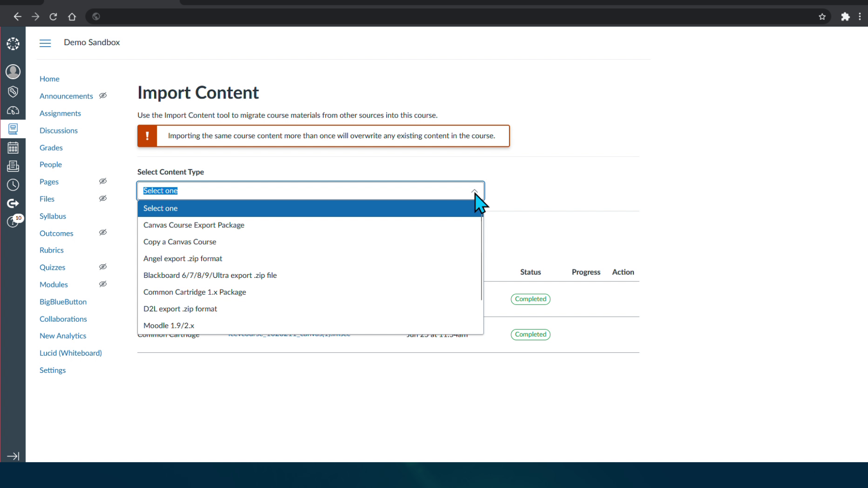This screenshot has width=868, height=488.
Task: Choose Angel export .zip format option
Action: (310, 258)
